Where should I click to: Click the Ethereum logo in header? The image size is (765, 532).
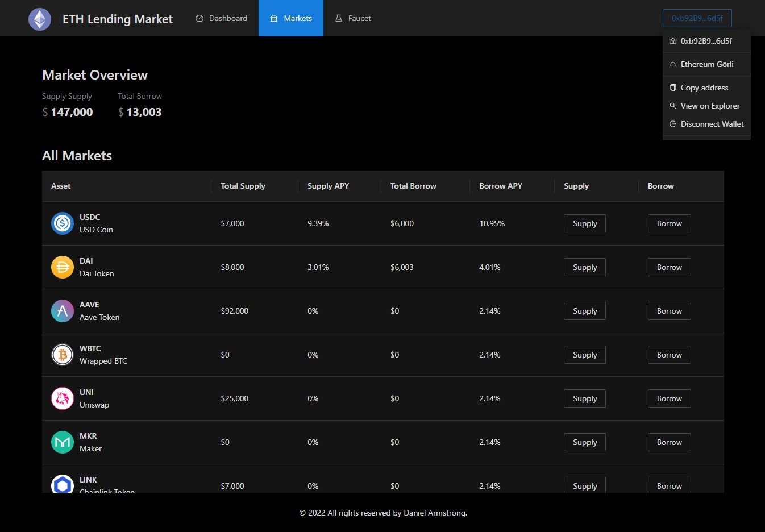click(x=40, y=19)
